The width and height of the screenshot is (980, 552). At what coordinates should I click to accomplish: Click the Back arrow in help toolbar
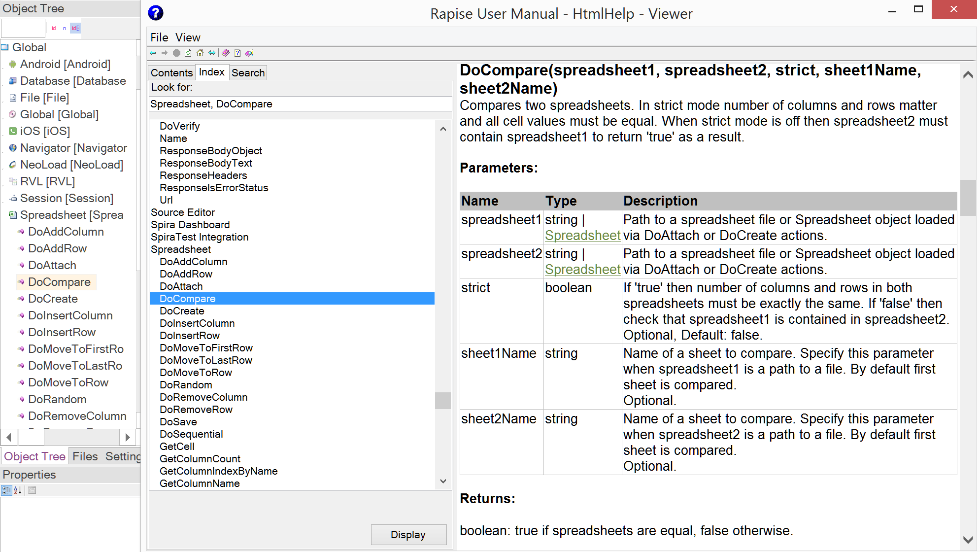coord(153,53)
